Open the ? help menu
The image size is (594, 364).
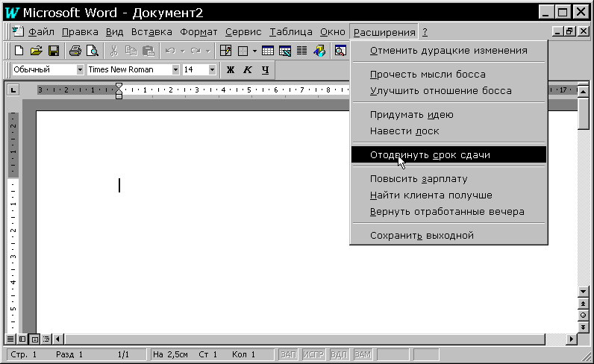coord(425,32)
